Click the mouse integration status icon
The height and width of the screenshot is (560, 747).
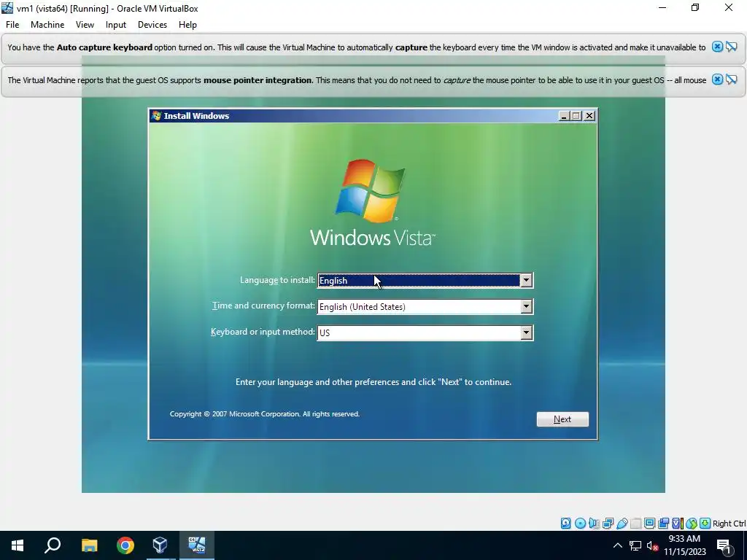692,524
